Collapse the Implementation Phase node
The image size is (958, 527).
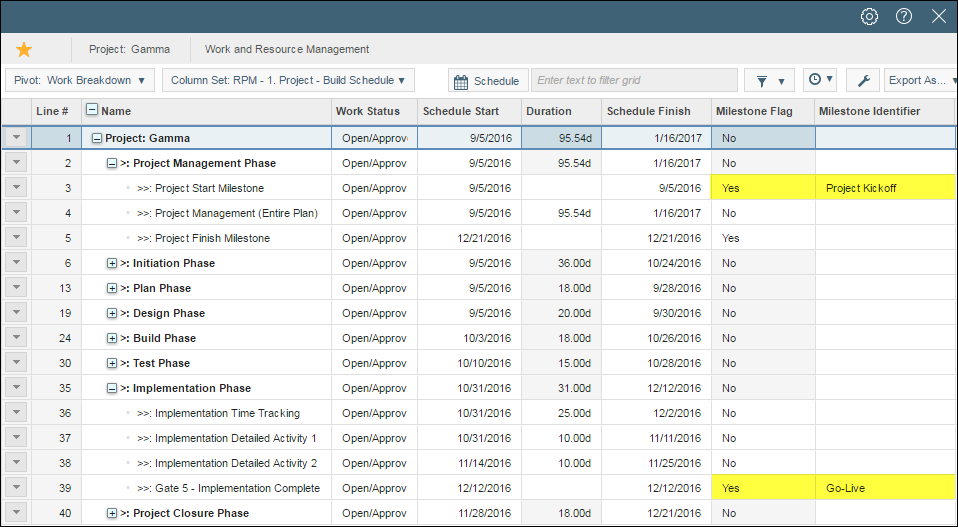point(112,388)
